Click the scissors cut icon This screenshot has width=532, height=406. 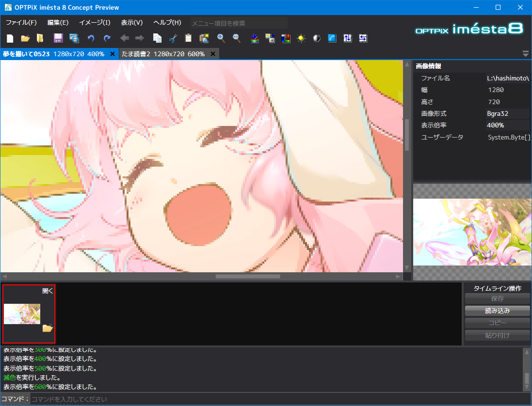point(173,38)
